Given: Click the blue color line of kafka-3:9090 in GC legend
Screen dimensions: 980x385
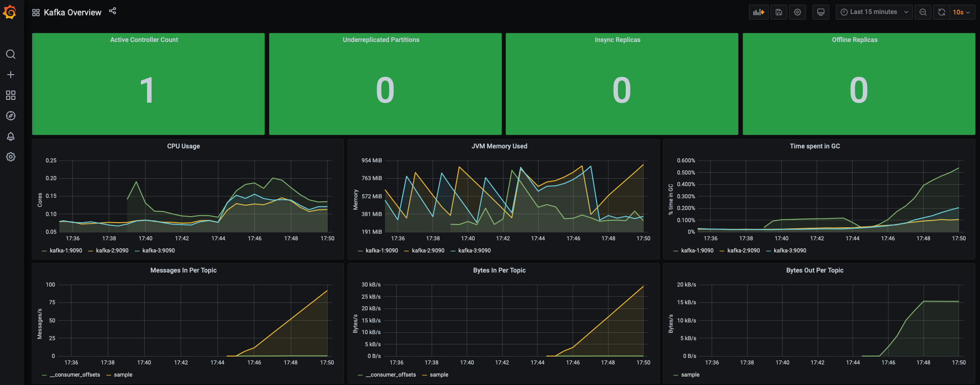Looking at the screenshot, I should (x=769, y=251).
